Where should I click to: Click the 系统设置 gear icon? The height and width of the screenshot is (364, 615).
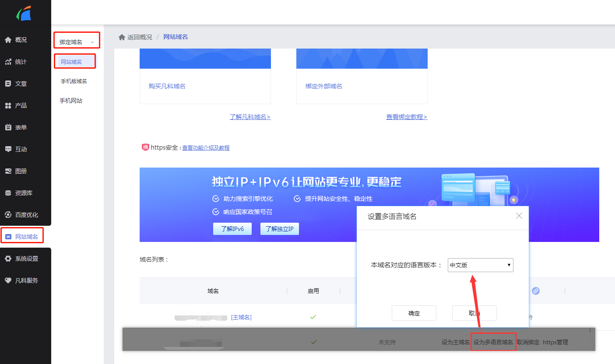[x=8, y=259]
